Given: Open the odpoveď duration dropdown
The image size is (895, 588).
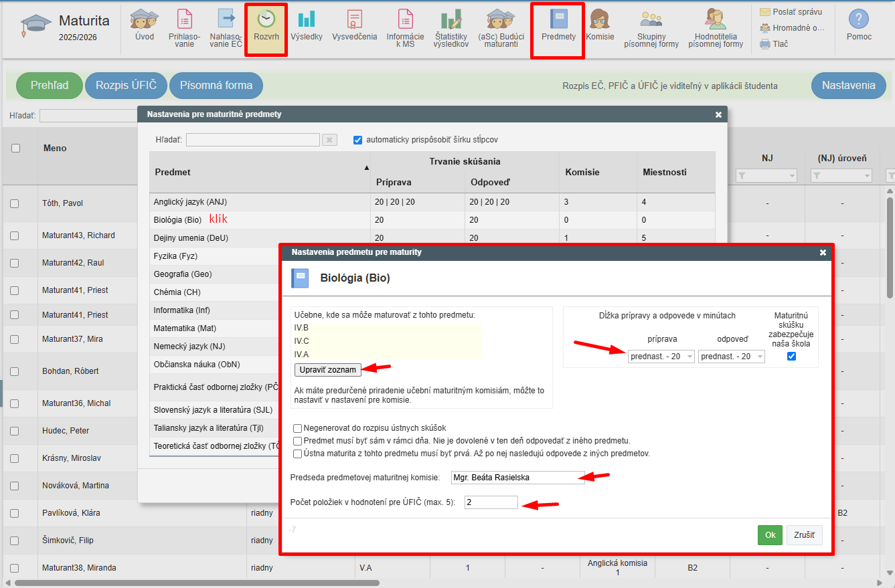Looking at the screenshot, I should pyautogui.click(x=731, y=357).
